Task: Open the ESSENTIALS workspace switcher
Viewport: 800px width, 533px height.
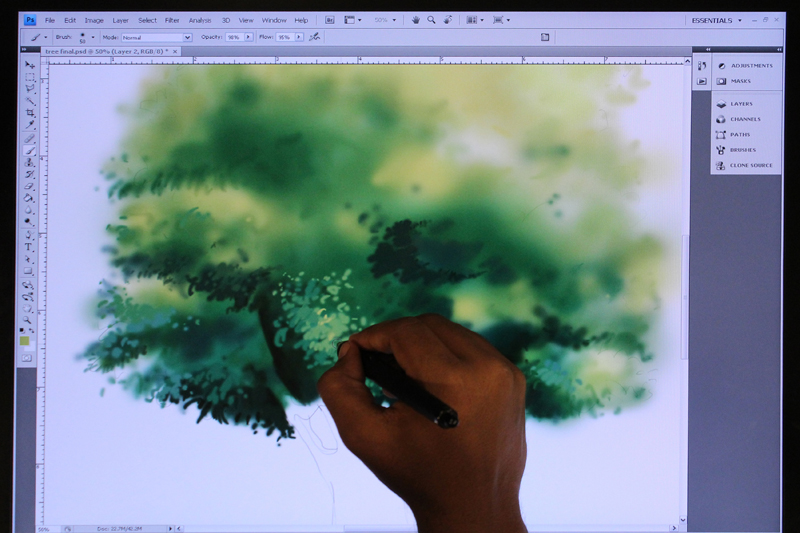Action: point(716,20)
